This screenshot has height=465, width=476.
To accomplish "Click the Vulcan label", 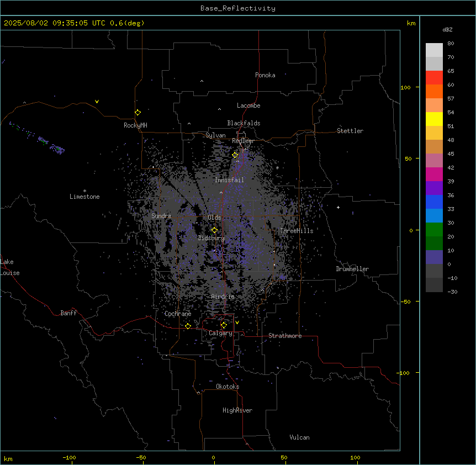I will pyautogui.click(x=300, y=437).
